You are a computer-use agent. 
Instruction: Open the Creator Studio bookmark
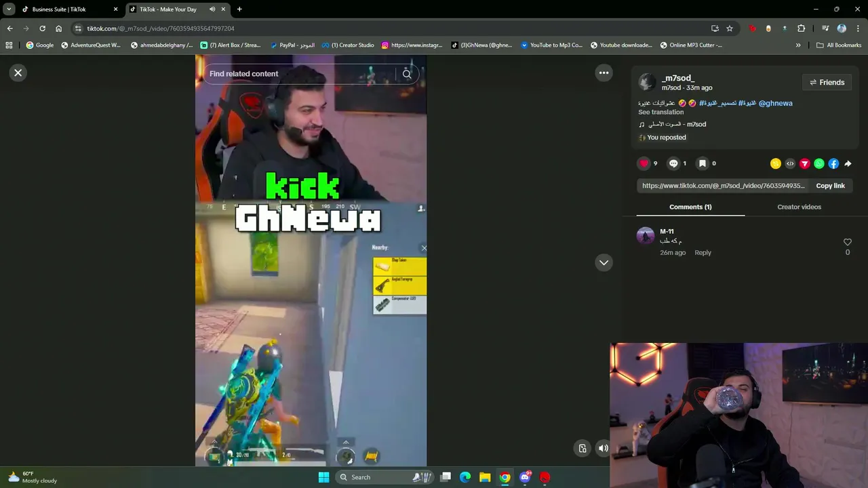[348, 45]
